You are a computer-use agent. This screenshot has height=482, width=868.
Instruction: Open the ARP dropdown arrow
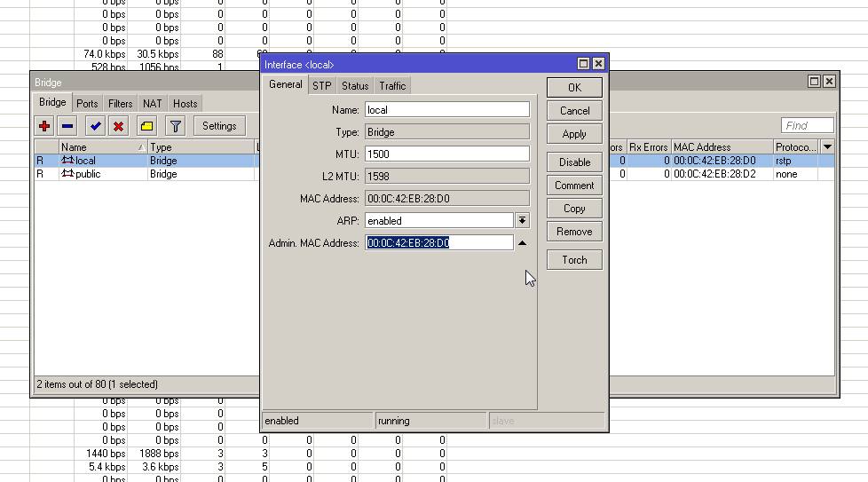point(522,220)
